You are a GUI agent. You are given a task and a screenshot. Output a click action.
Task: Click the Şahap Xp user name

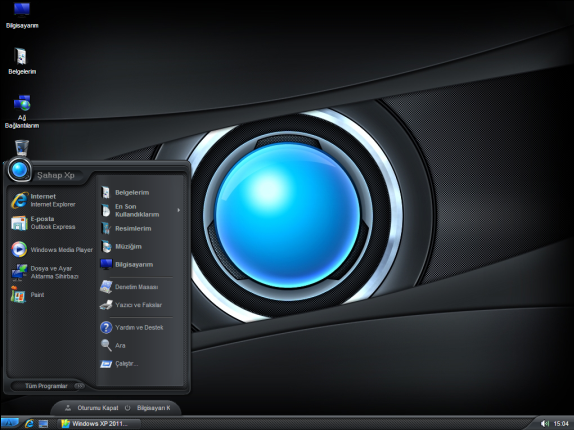click(x=56, y=175)
